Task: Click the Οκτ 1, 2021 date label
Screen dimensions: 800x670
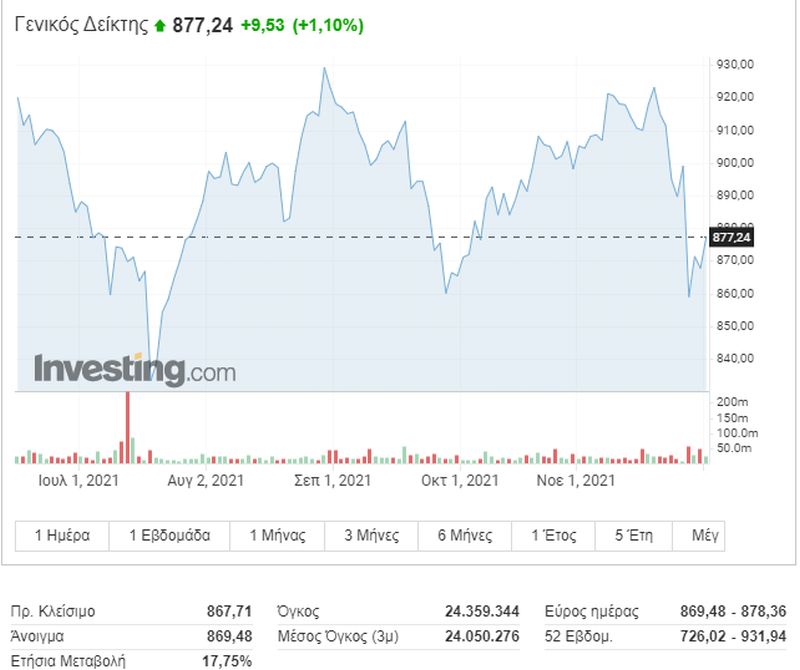Action: pos(460,480)
